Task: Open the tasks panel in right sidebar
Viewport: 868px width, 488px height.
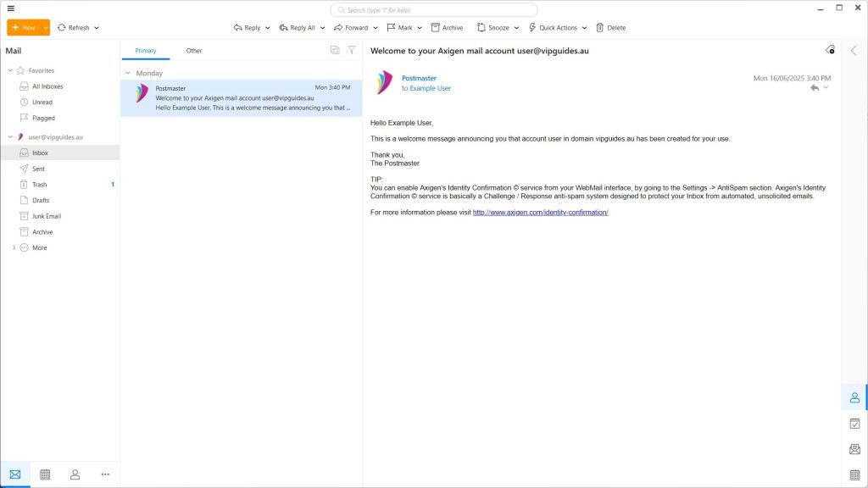Action: (854, 423)
